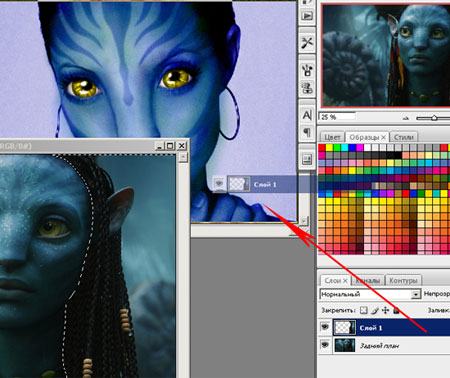Open the Layer Comps panel icon
This screenshot has height=378, width=450.
pyautogui.click(x=307, y=159)
